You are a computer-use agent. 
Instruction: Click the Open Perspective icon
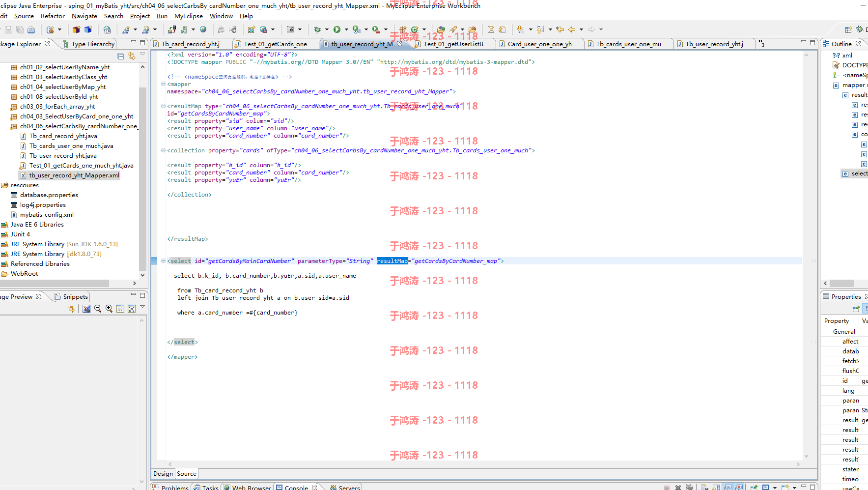(848, 30)
